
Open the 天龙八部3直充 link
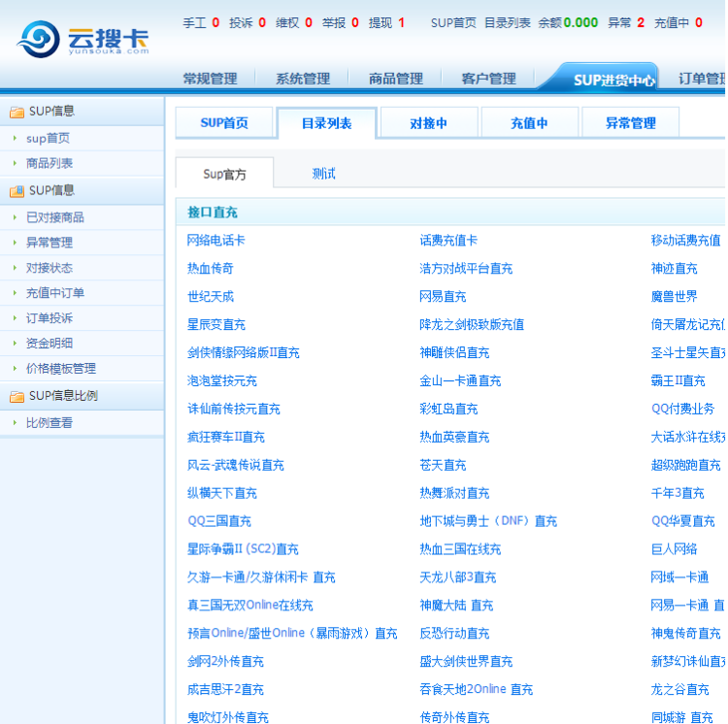(x=458, y=577)
